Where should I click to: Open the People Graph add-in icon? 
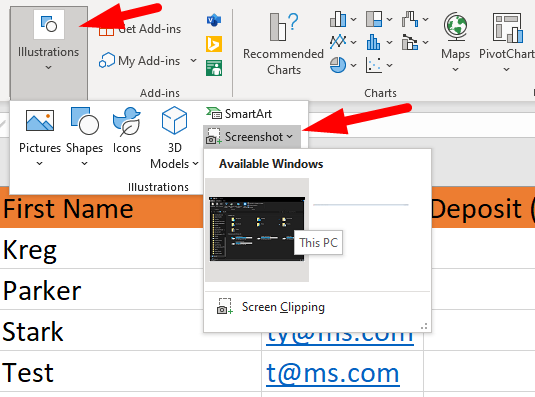click(x=214, y=68)
